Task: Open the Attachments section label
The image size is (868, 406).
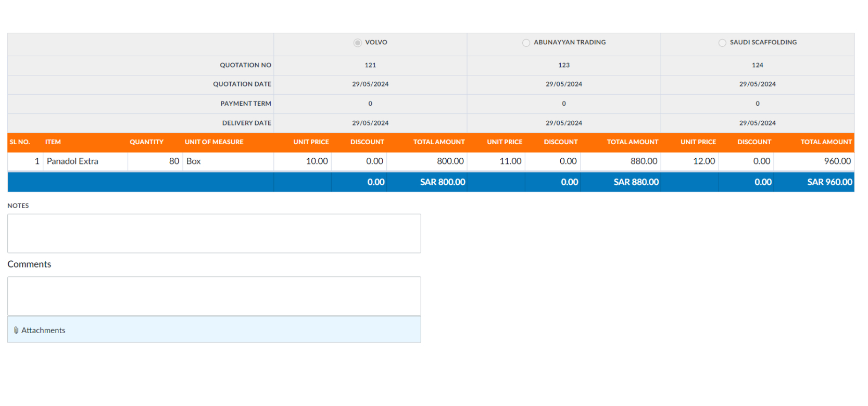Action: point(43,330)
